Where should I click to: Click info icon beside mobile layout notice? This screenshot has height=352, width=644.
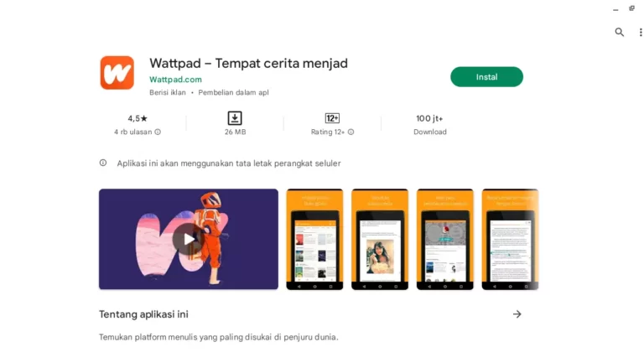[103, 163]
